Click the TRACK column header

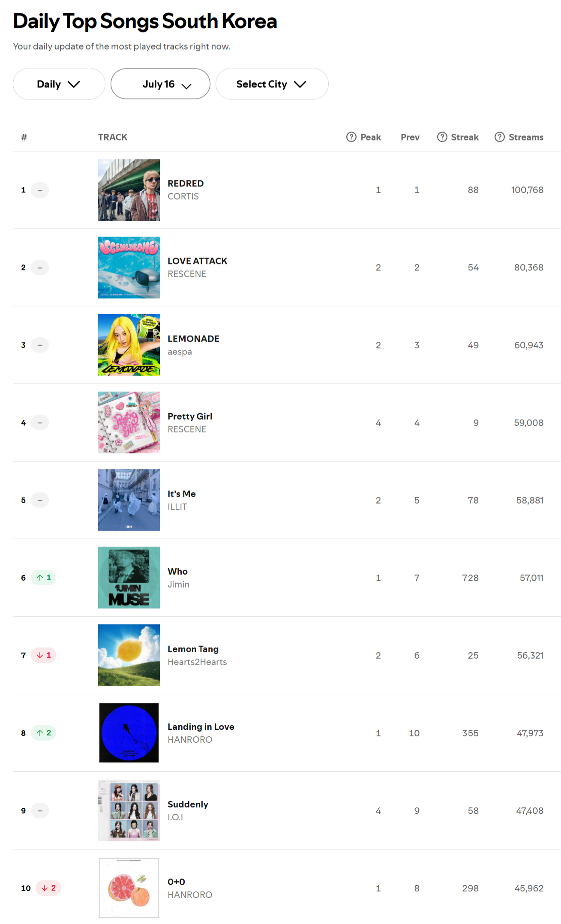(x=113, y=137)
